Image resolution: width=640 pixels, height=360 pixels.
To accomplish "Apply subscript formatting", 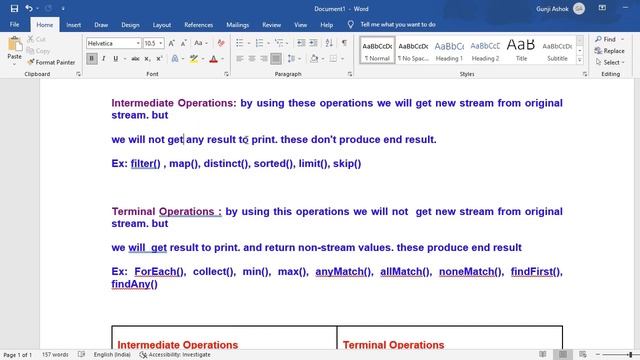I will [x=147, y=59].
